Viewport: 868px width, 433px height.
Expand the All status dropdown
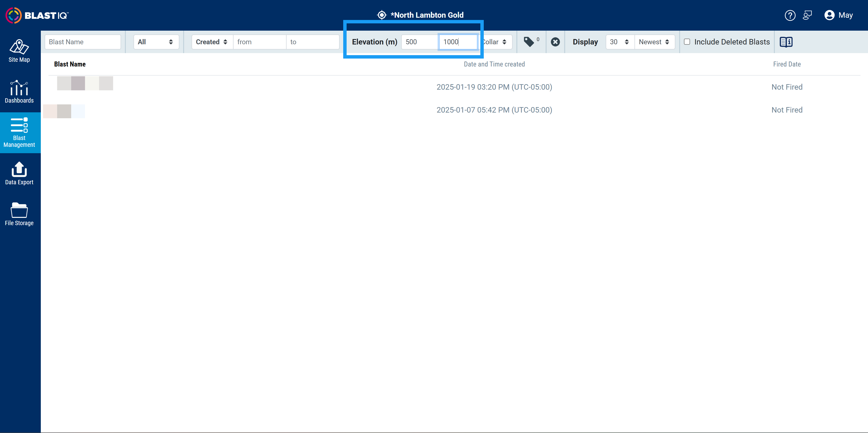(156, 42)
